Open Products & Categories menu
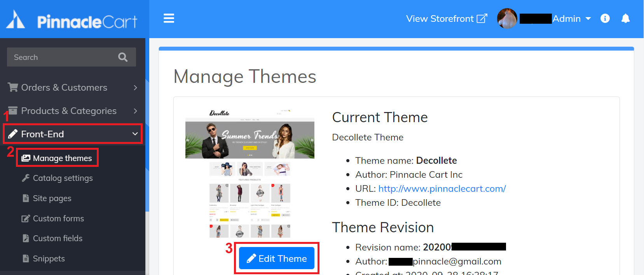This screenshot has width=644, height=275. coord(73,111)
